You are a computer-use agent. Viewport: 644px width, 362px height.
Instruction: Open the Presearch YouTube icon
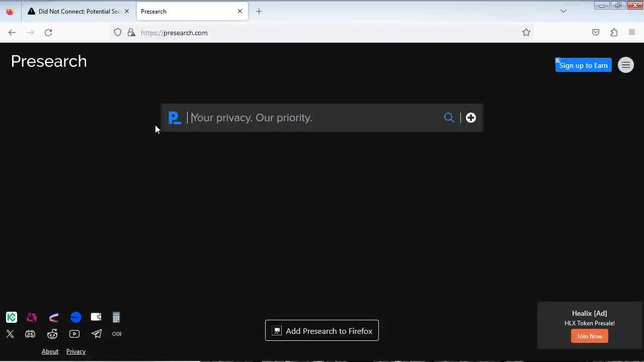tap(74, 334)
